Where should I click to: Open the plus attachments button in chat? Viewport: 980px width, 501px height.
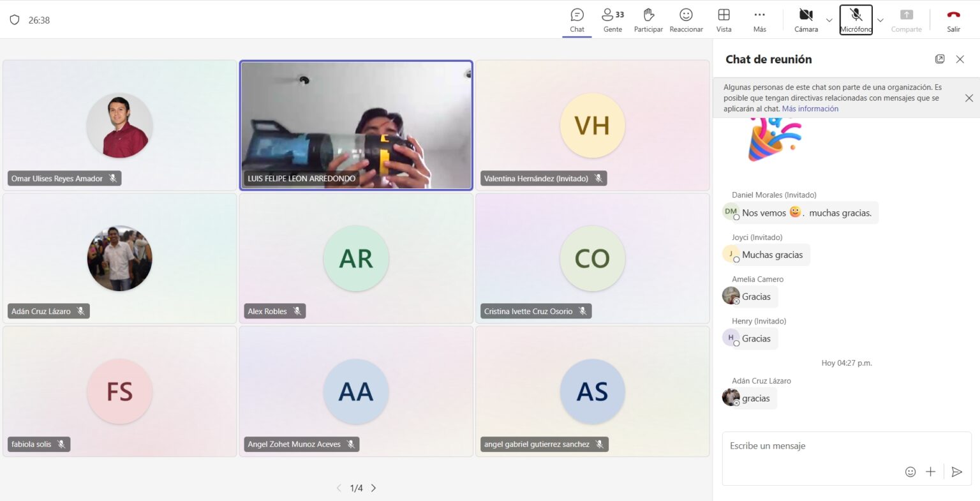pos(930,472)
